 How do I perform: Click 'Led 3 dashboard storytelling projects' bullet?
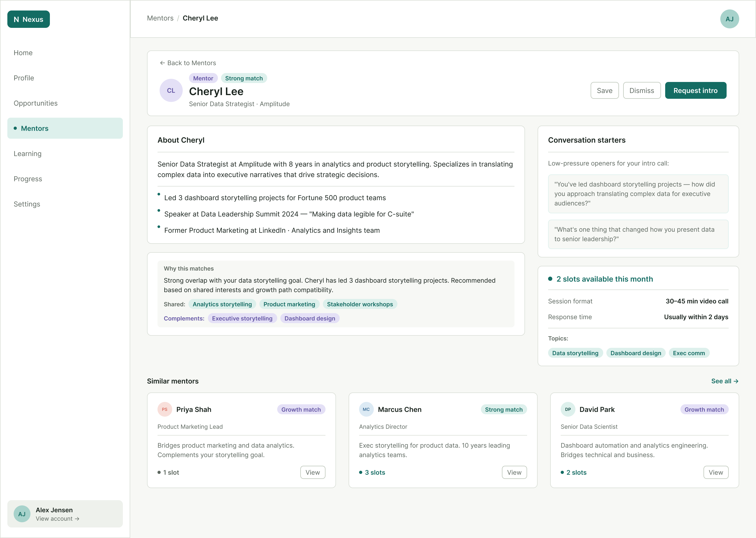tap(275, 198)
